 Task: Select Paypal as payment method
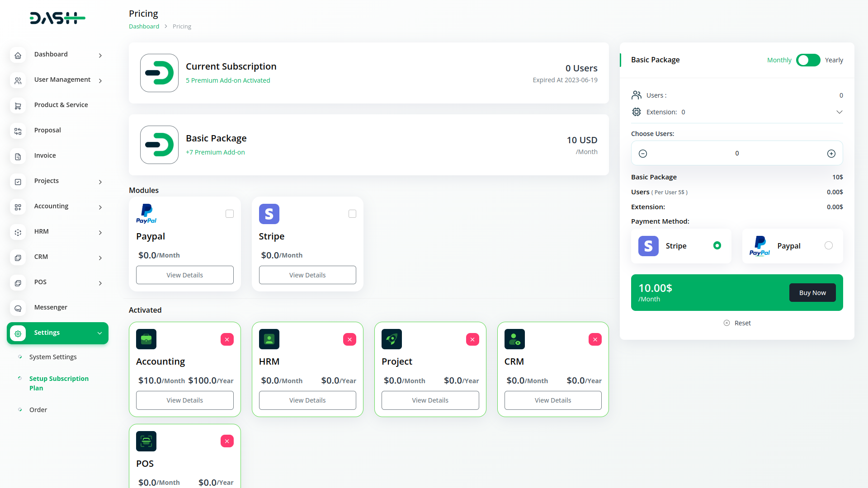829,245
